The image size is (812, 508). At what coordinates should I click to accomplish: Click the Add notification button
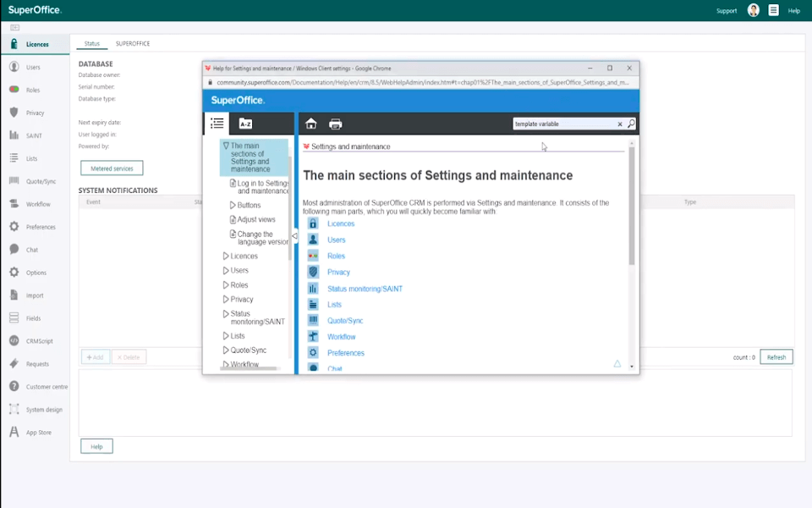(x=96, y=357)
